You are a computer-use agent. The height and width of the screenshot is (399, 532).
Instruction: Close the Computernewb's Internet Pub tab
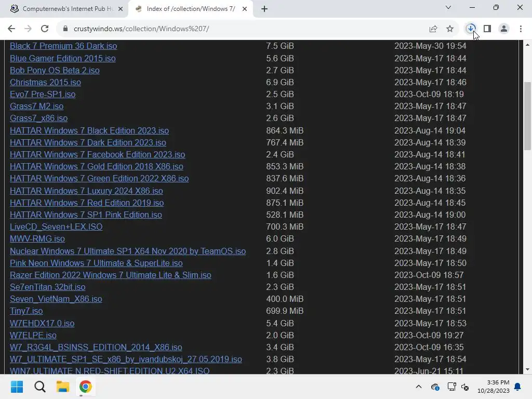click(x=121, y=9)
